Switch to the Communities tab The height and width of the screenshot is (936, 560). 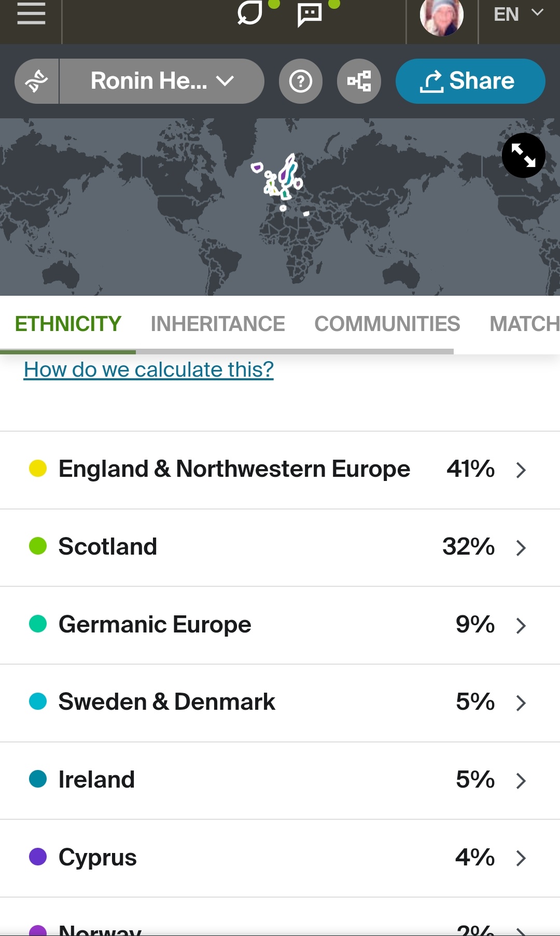click(387, 324)
